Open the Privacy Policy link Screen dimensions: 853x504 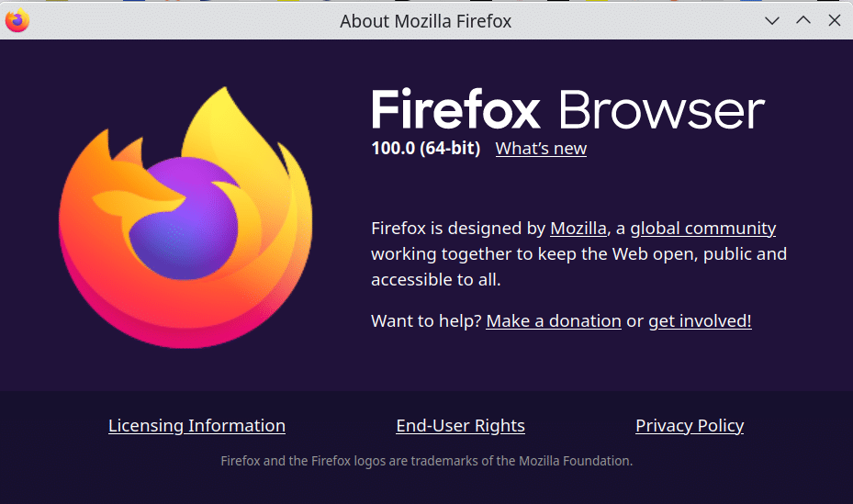pyautogui.click(x=690, y=426)
